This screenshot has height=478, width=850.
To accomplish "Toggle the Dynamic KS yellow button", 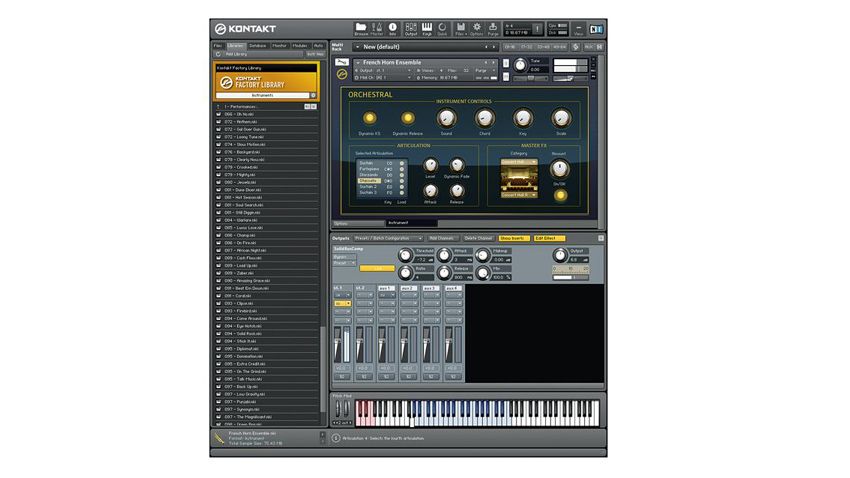I will 369,118.
